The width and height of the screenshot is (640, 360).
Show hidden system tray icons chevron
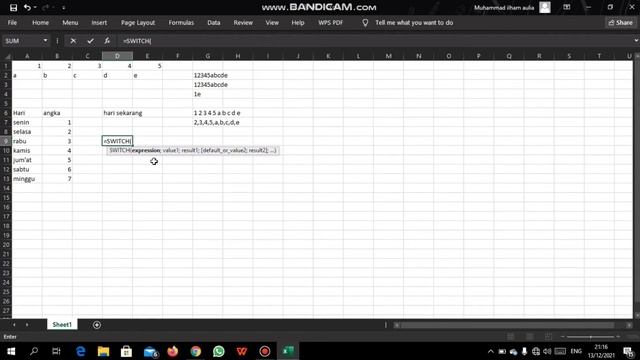click(491, 351)
